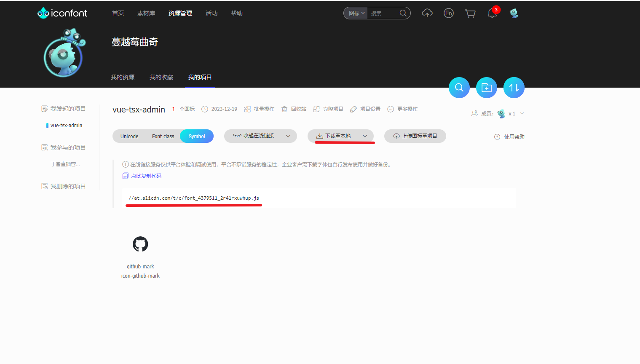
Task: Click the 我参与的项目 sidebar heading
Action: [68, 147]
